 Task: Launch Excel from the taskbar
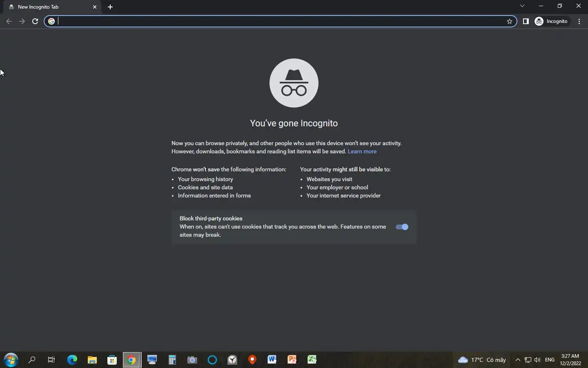click(312, 360)
